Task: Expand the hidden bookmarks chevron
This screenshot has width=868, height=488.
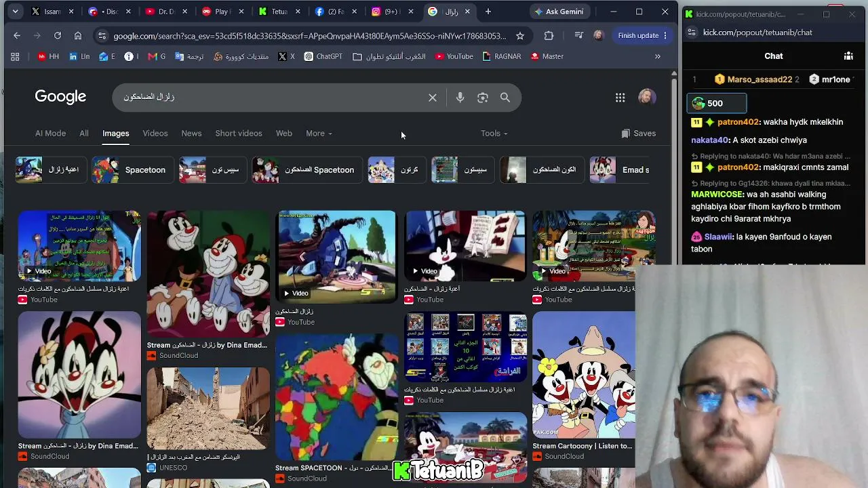Action: (x=657, y=56)
